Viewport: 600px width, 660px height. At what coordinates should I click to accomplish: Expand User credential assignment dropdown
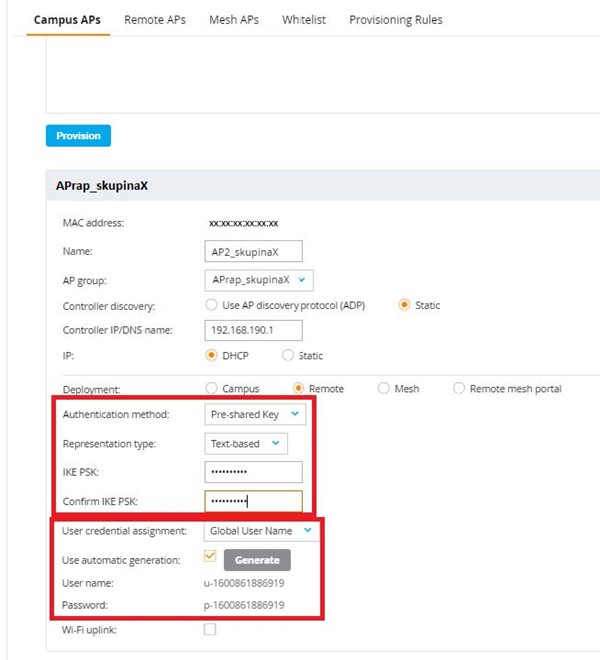click(x=261, y=531)
